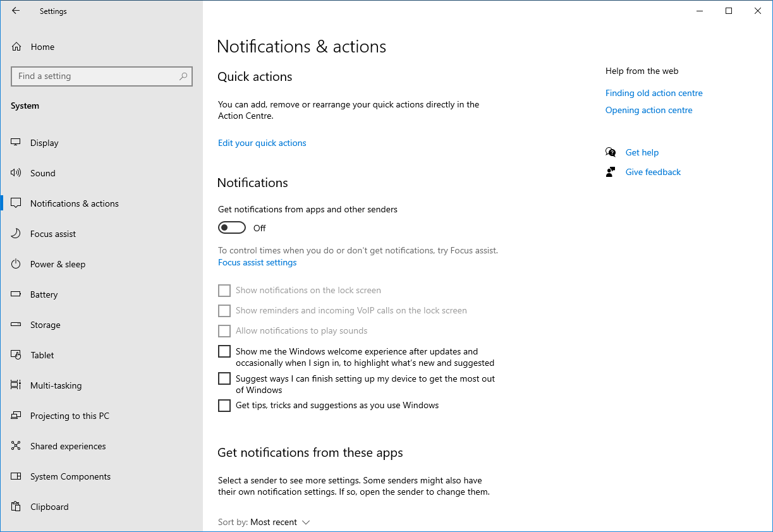Enable the Windows welcome experience checkbox
The width and height of the screenshot is (773, 532).
click(x=224, y=351)
